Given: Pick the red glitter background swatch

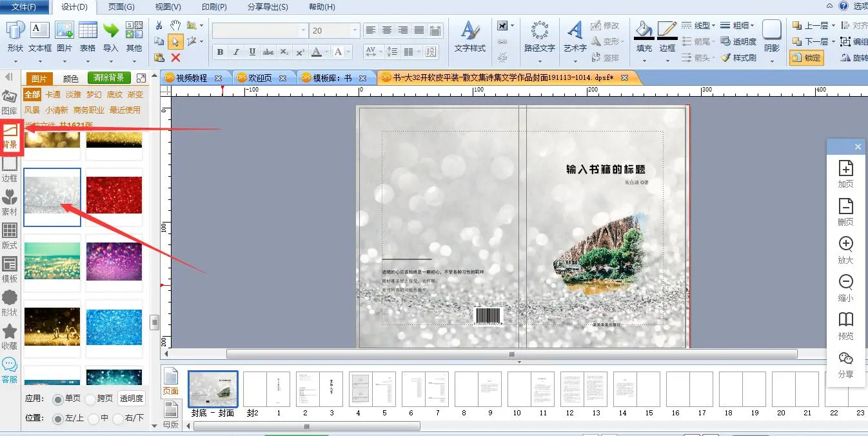Looking at the screenshot, I should (x=114, y=195).
